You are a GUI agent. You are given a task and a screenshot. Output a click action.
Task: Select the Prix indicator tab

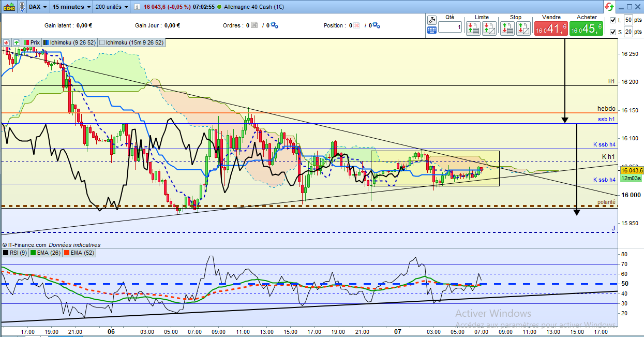click(32, 42)
